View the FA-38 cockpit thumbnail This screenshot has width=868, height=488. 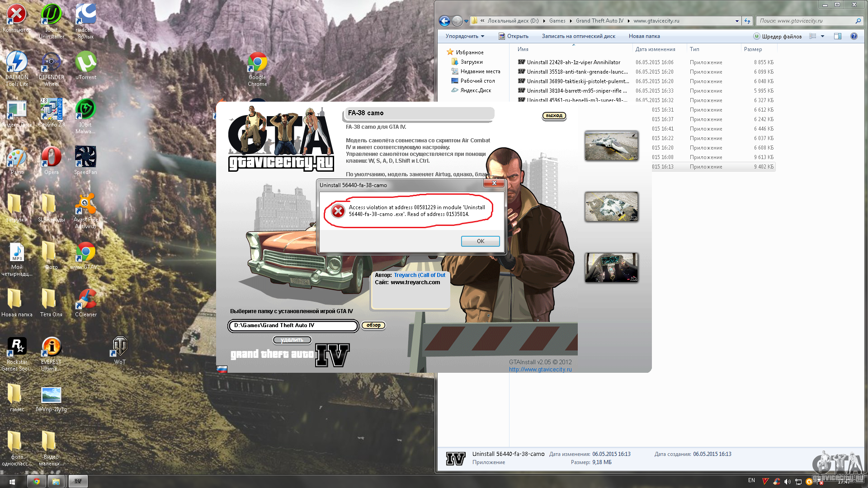click(611, 267)
